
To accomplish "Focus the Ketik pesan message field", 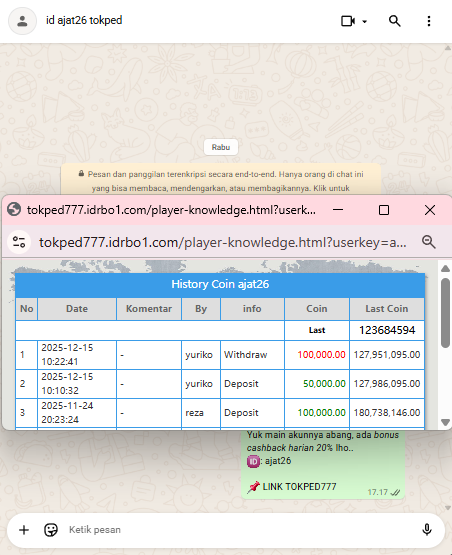I will click(x=241, y=530).
